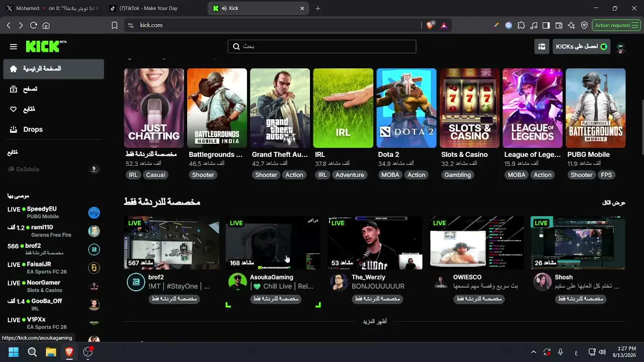The image size is (644, 362).
Task: Click the Shooter tag under Battlegrounds
Action: click(x=203, y=175)
